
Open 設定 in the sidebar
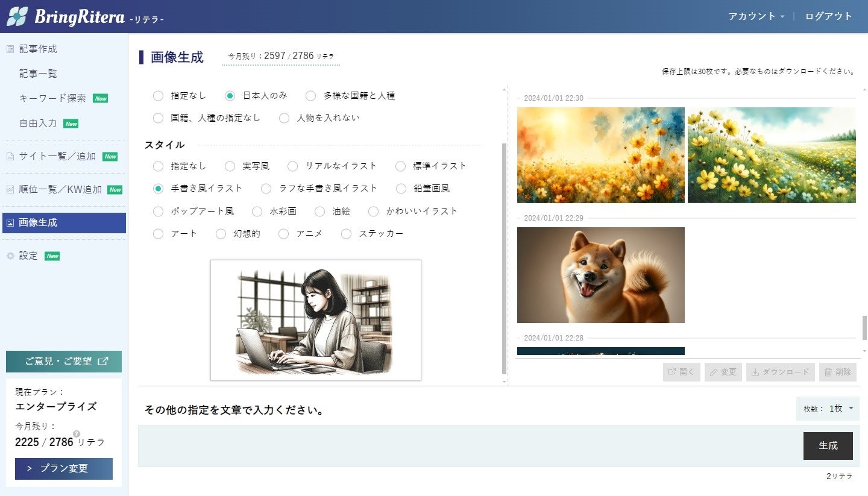coord(28,256)
